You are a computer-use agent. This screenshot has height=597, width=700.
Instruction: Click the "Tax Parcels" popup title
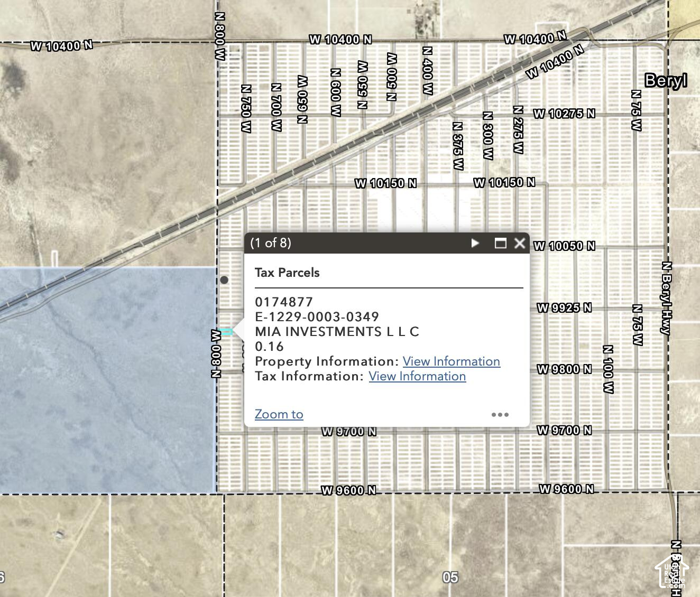(x=287, y=273)
